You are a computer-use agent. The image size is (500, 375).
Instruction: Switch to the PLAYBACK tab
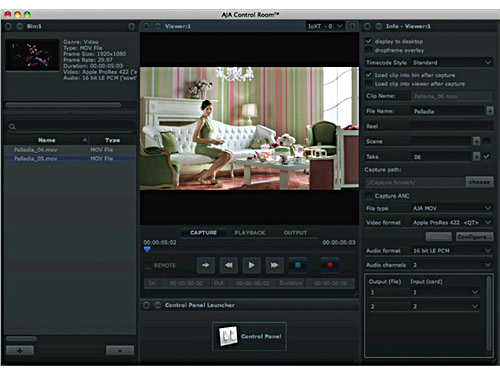click(250, 233)
